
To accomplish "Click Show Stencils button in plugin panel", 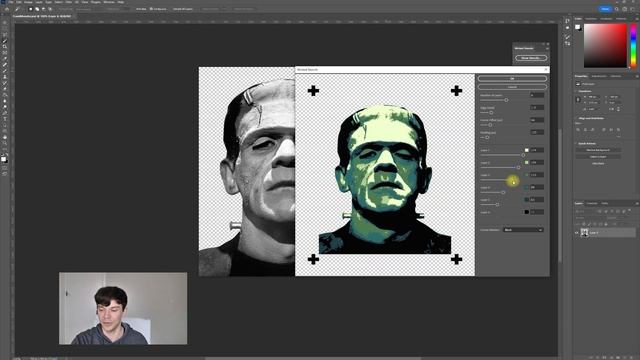I will pyautogui.click(x=531, y=58).
